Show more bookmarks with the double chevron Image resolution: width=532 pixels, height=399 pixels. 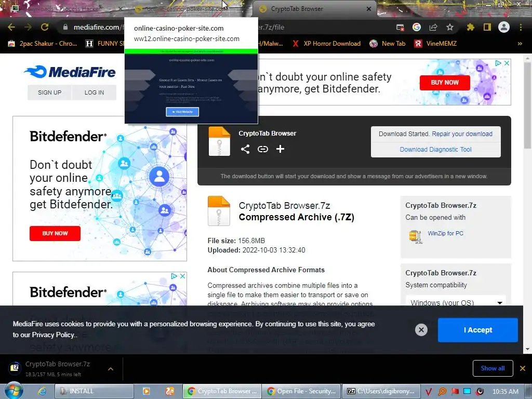520,44
